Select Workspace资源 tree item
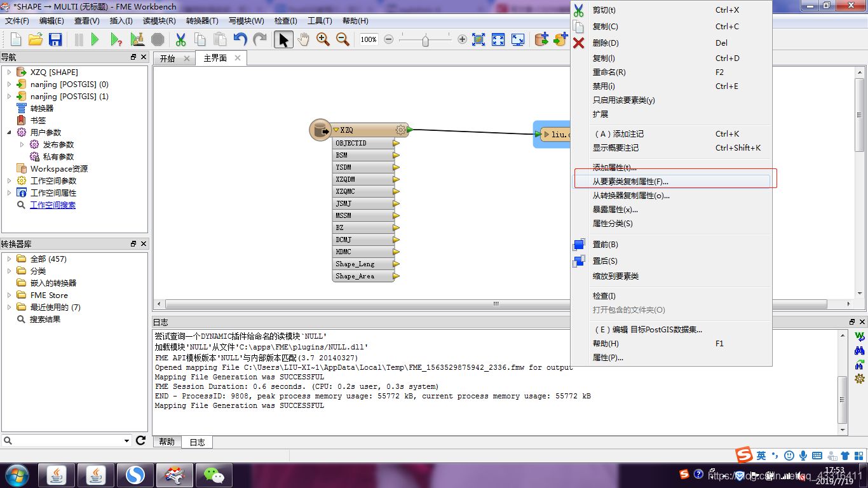868x488 pixels. (59, 169)
